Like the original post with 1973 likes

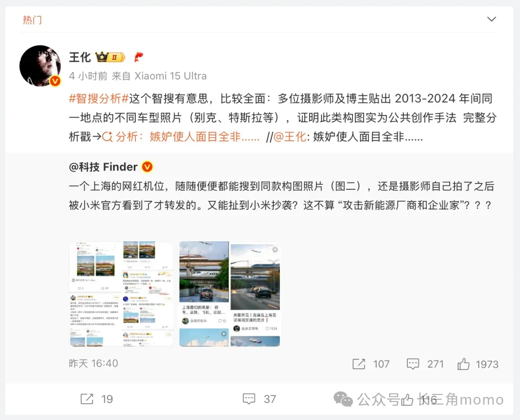pyautogui.click(x=463, y=364)
